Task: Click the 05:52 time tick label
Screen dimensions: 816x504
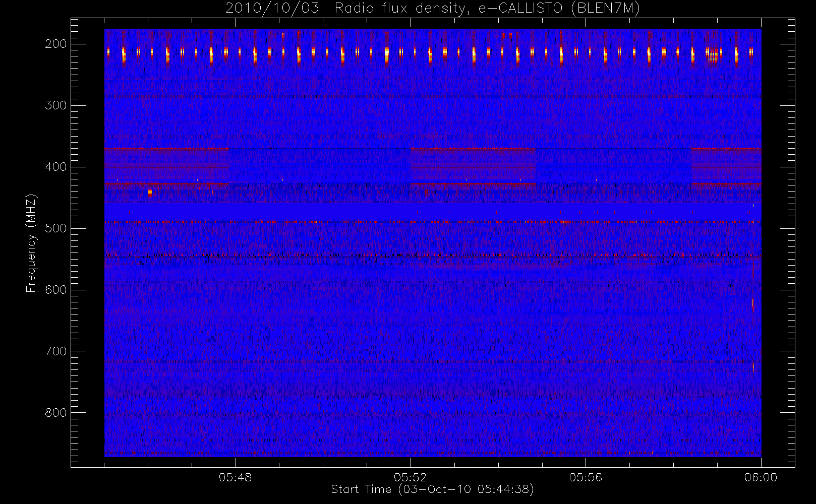Action: (x=411, y=477)
